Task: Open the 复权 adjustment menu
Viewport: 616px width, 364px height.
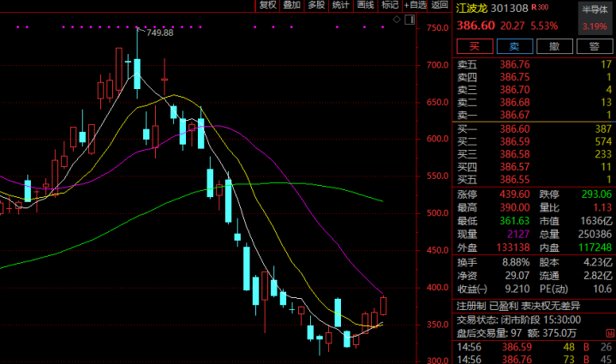Action: [x=267, y=5]
